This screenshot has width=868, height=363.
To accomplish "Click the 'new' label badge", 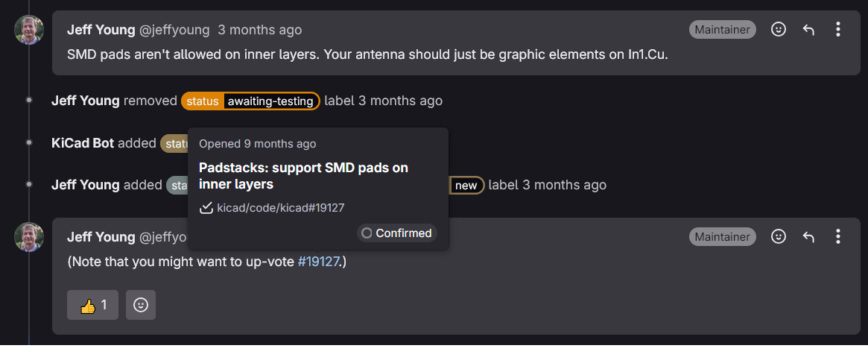I will point(466,185).
